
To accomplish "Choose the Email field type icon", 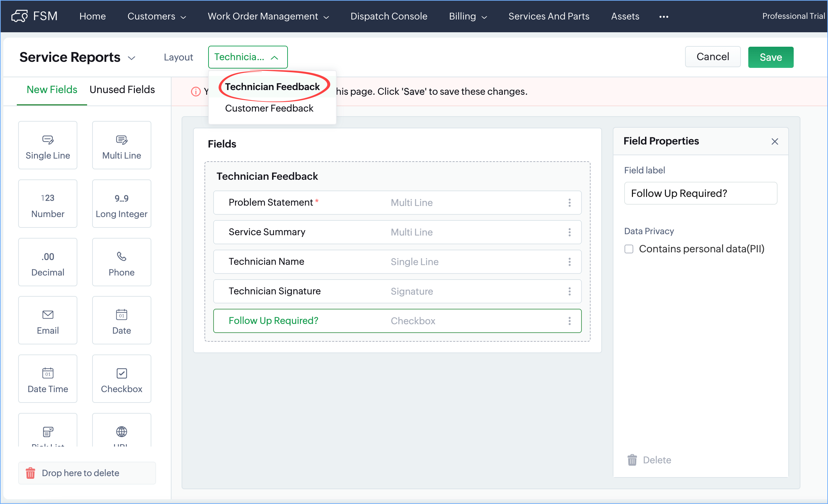I will (x=48, y=315).
